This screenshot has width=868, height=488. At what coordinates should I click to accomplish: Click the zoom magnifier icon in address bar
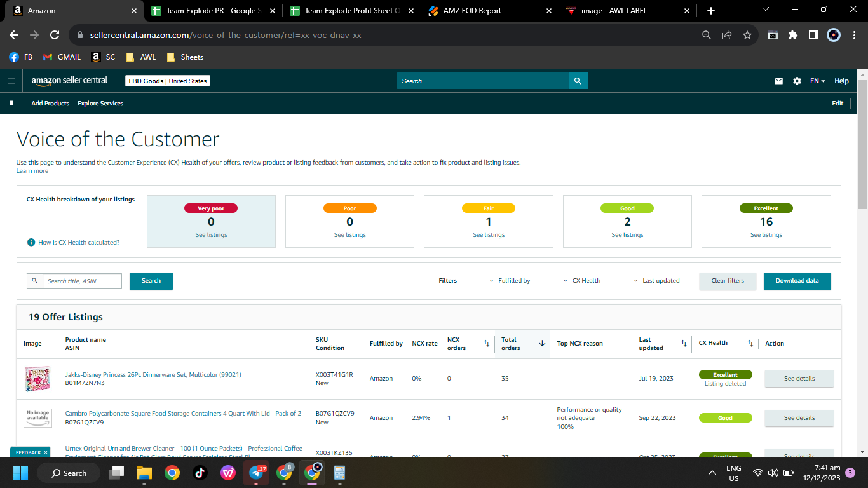coord(707,36)
